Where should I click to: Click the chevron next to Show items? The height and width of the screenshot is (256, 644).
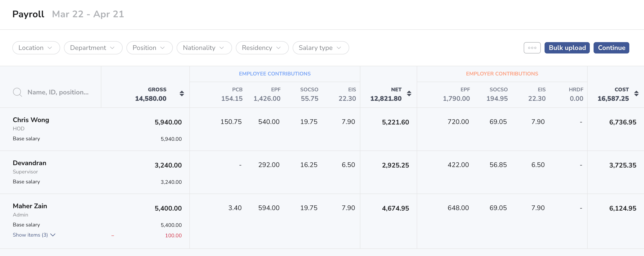click(53, 235)
